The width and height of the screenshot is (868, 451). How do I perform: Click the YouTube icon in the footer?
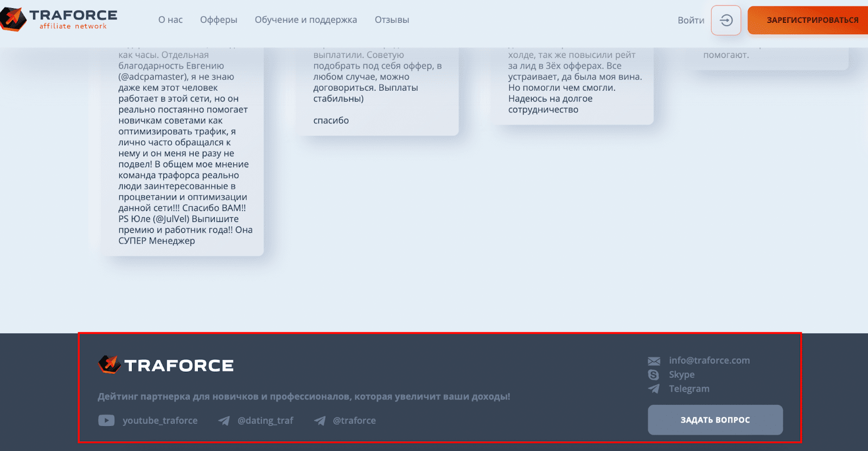pyautogui.click(x=106, y=421)
